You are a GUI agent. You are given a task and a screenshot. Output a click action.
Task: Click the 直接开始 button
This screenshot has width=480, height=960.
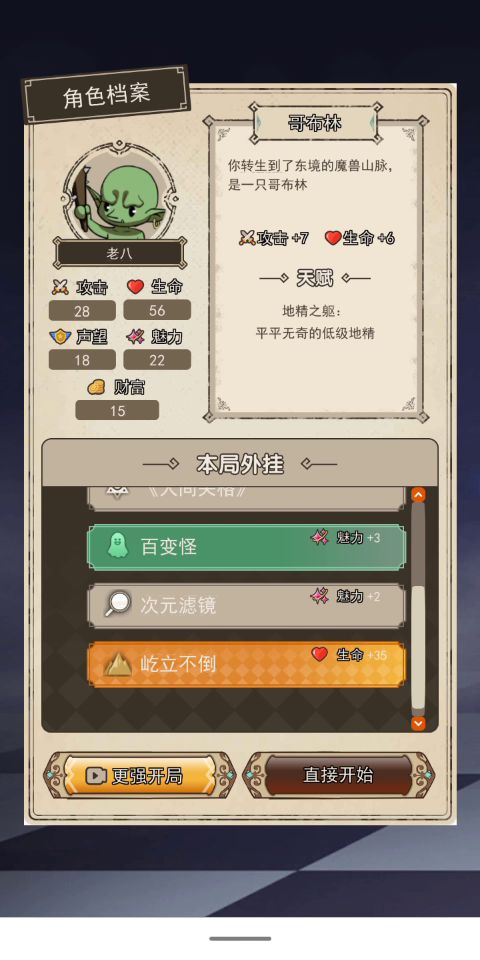click(x=339, y=775)
